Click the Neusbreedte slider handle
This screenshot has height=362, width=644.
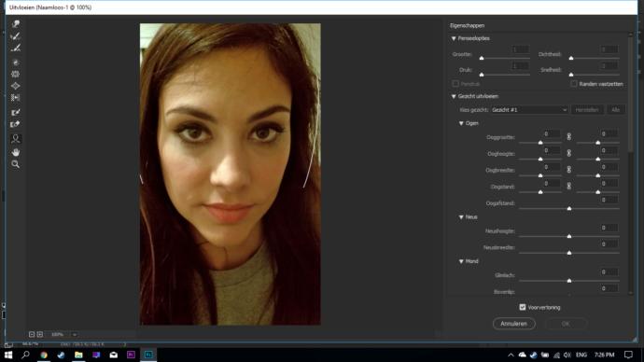tap(568, 253)
